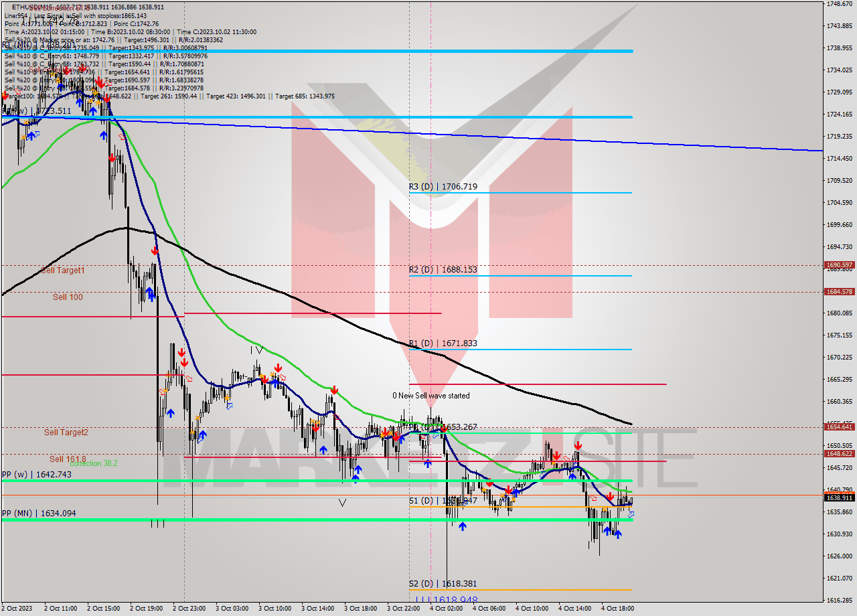Click the 4 Oct 06:00 time label
The image size is (857, 616).
tap(489, 609)
